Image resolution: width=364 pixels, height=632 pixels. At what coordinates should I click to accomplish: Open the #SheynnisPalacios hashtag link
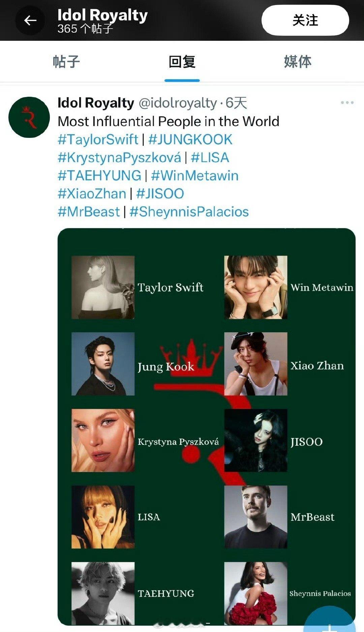tap(189, 212)
